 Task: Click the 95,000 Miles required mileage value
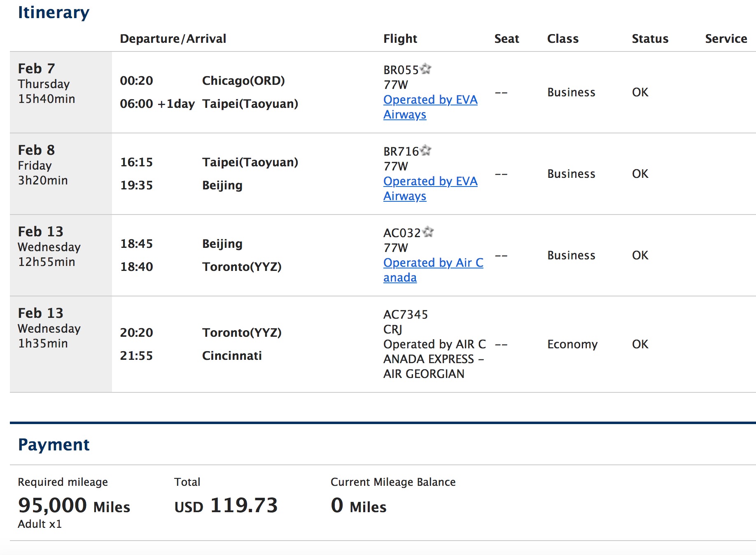[x=74, y=506]
